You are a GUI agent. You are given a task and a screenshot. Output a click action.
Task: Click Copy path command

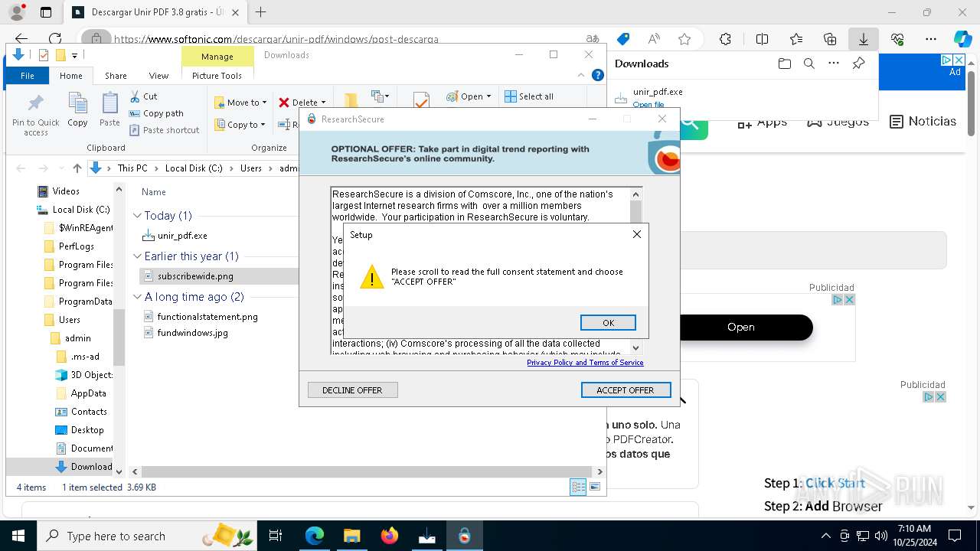pos(156,113)
